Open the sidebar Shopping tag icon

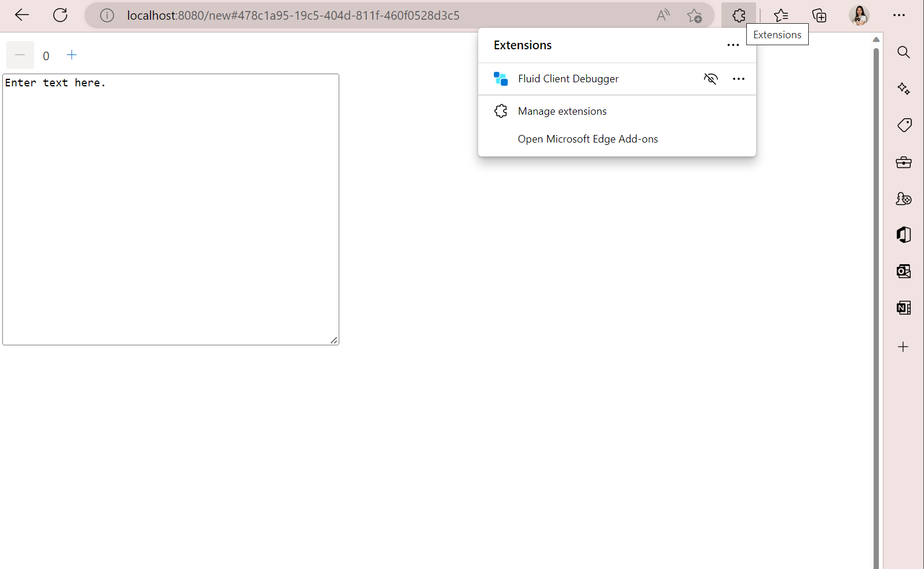click(903, 125)
